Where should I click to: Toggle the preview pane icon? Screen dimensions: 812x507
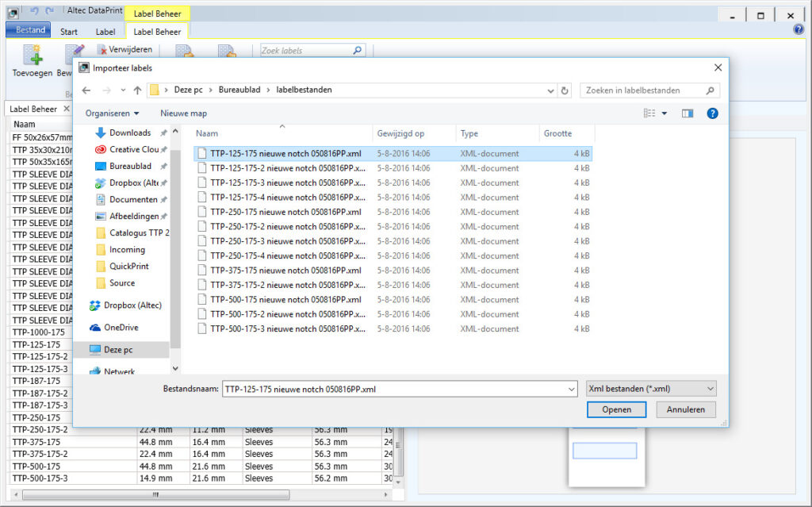688,113
